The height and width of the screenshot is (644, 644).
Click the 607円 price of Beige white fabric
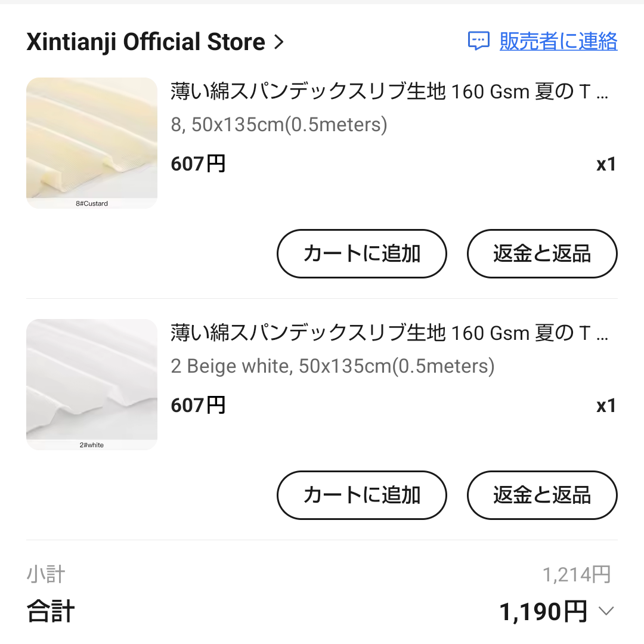[x=198, y=405]
